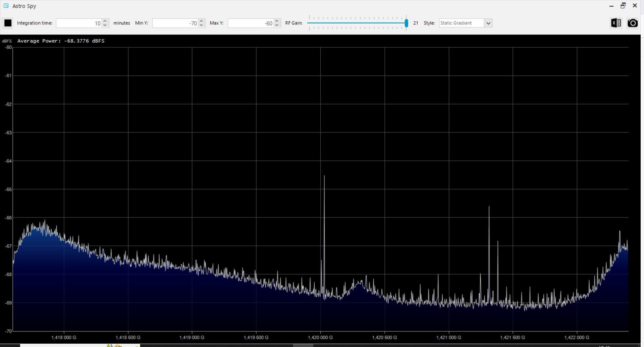Lower the Max Y value with its down arrow
644x347 pixels.
(277, 25)
